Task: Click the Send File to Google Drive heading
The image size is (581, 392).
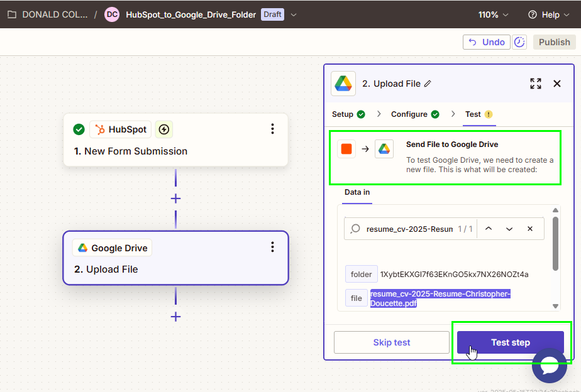Action: click(x=452, y=144)
